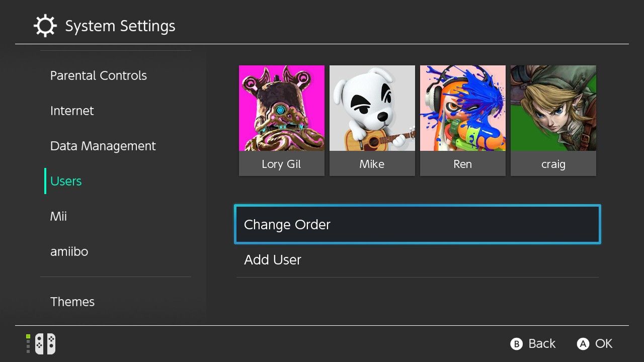Image resolution: width=644 pixels, height=362 pixels.
Task: Select Mike's K.K. Slider avatar
Action: (372, 108)
